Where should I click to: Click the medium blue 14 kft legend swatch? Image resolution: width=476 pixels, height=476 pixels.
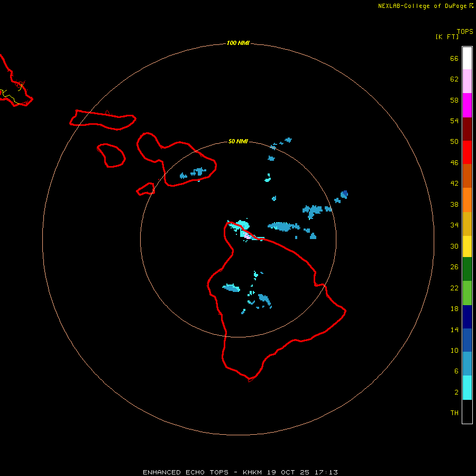(x=467, y=340)
